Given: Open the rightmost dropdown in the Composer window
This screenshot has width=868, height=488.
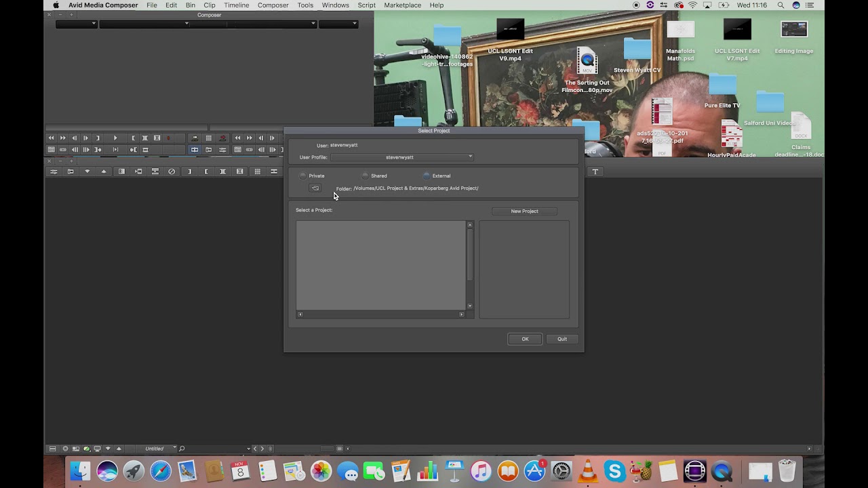Looking at the screenshot, I should pos(338,24).
